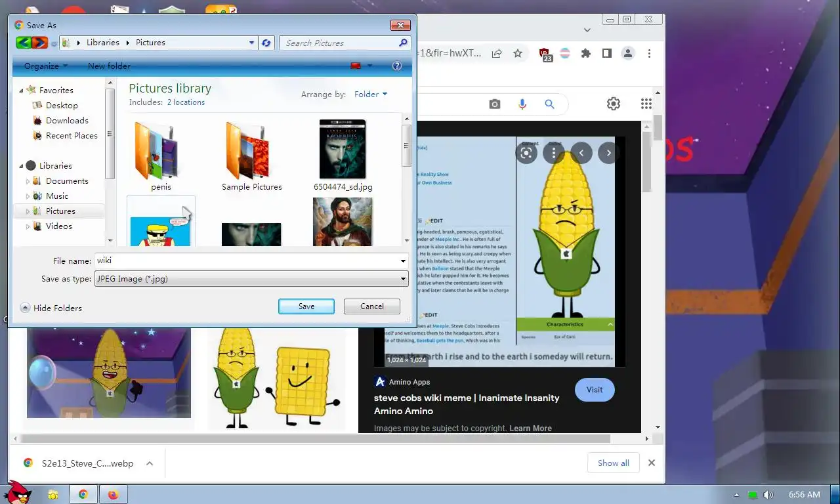840x504 pixels.
Task: Collapse with Hide Folders
Action: point(51,308)
